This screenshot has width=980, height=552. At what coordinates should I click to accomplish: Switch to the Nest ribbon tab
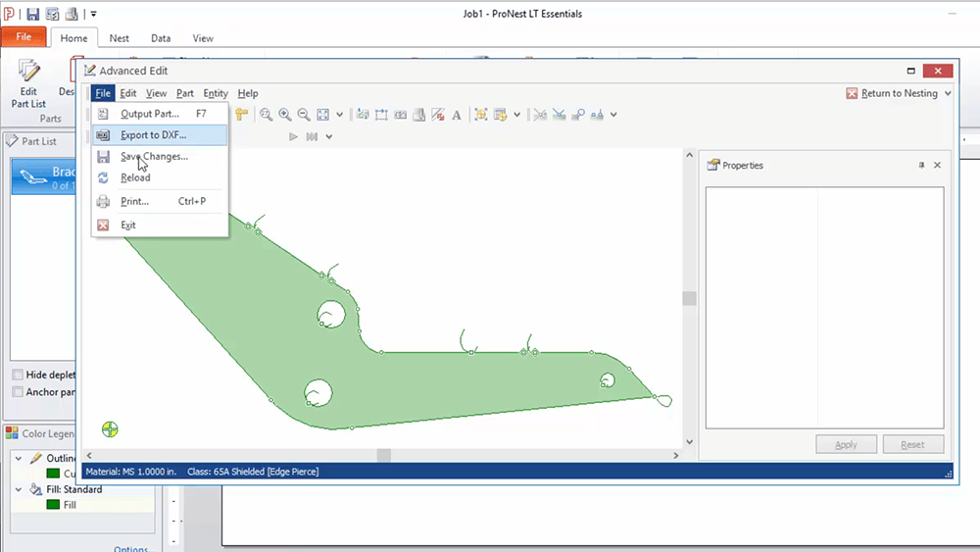click(x=119, y=38)
